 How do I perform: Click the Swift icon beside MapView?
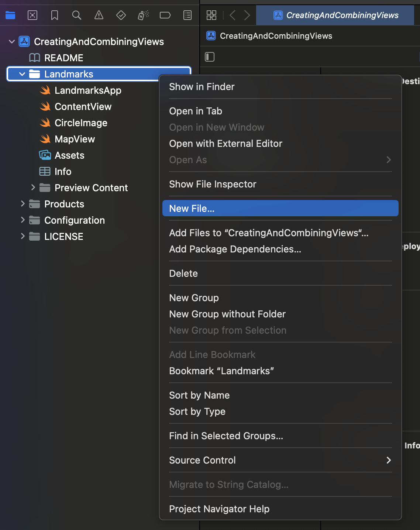click(x=45, y=139)
